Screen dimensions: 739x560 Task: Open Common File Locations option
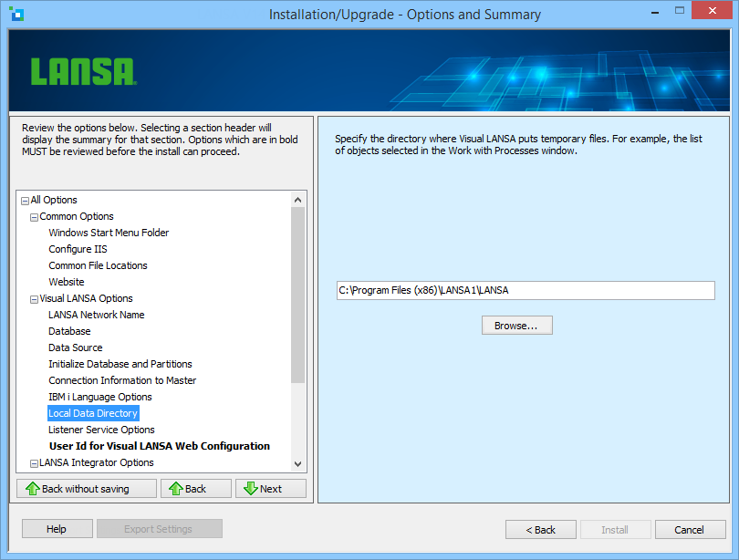(98, 265)
